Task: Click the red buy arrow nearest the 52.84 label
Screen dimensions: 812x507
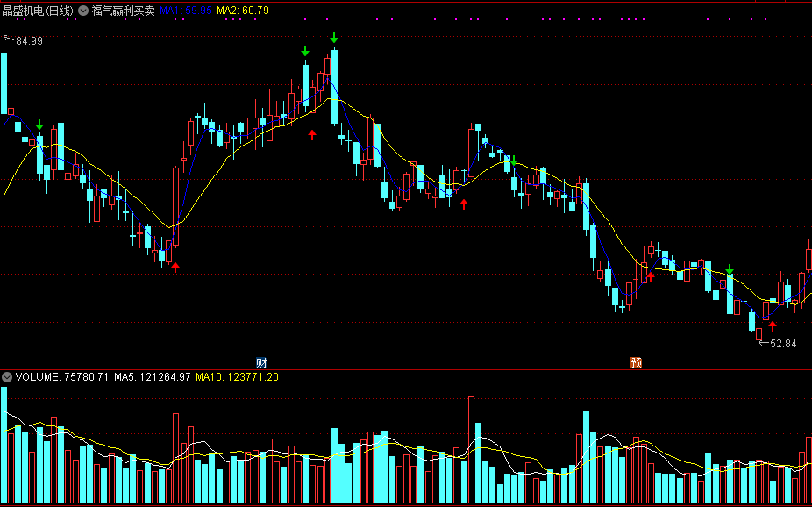Action: (x=773, y=325)
